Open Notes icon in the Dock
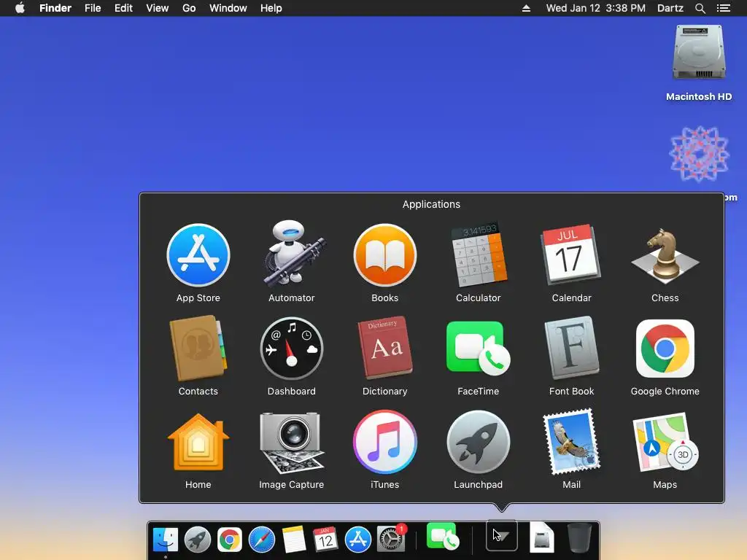Screen dimensions: 747x560 pos(293,540)
